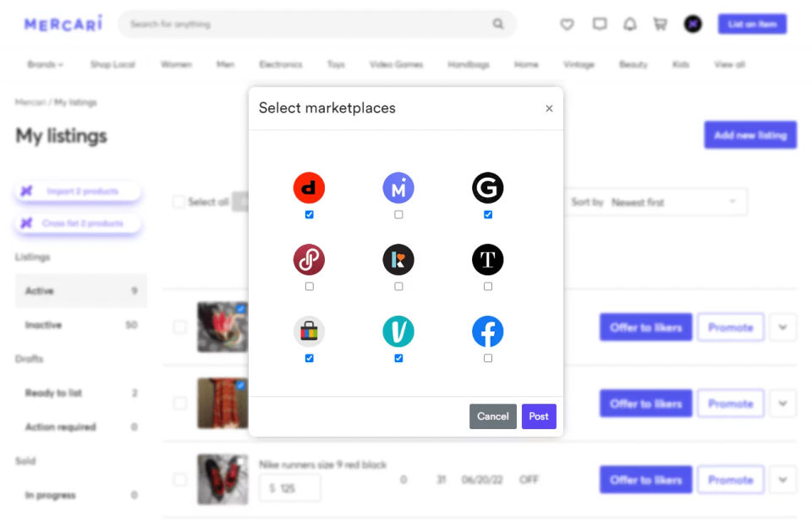
Task: Close the Select marketplaces dialog
Action: click(x=549, y=108)
